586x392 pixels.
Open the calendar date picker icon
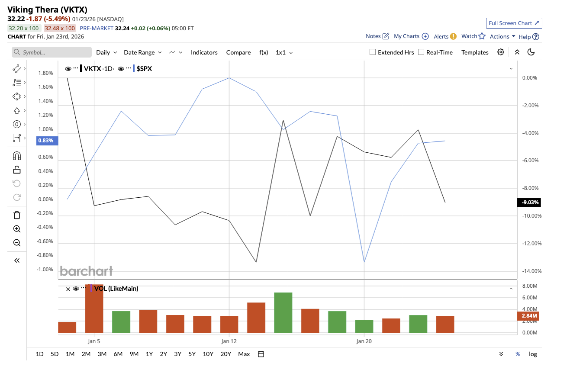click(x=261, y=354)
